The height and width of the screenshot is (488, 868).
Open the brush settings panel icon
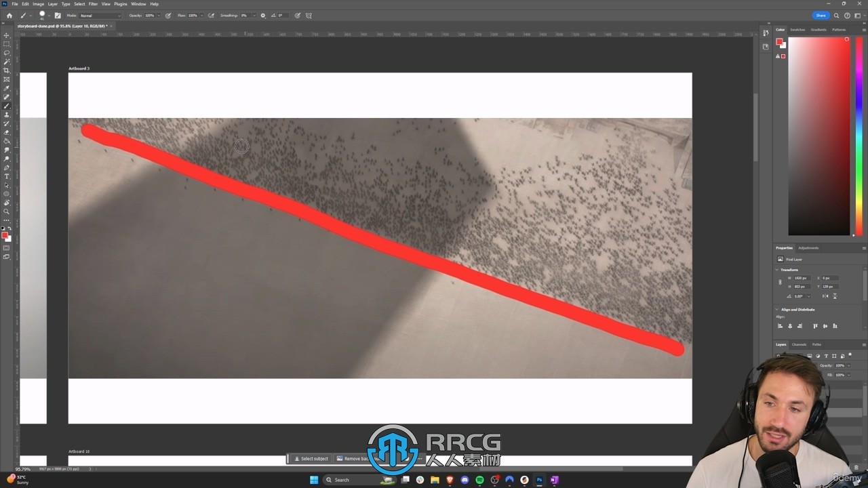57,15
